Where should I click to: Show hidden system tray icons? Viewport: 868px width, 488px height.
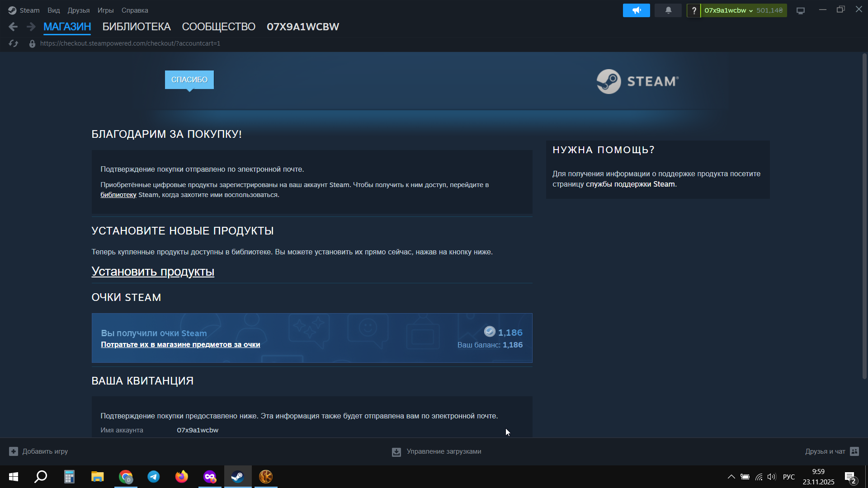coord(731,477)
